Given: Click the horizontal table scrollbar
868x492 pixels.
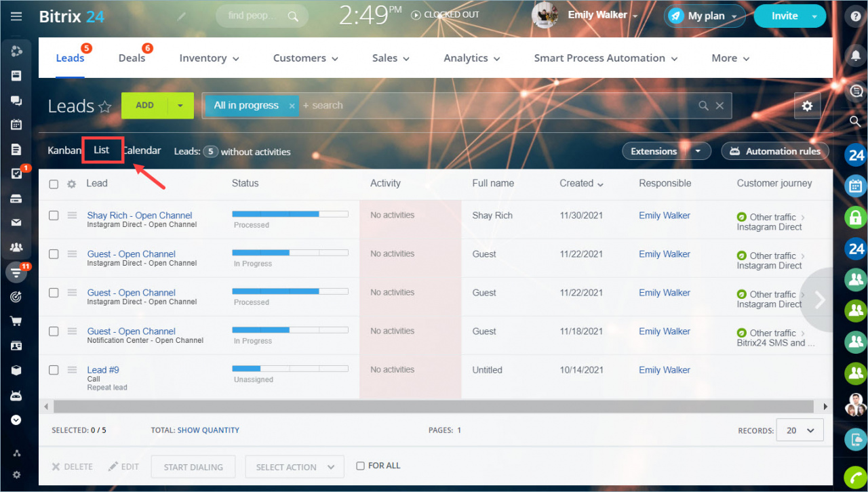Looking at the screenshot, I should tap(433, 407).
